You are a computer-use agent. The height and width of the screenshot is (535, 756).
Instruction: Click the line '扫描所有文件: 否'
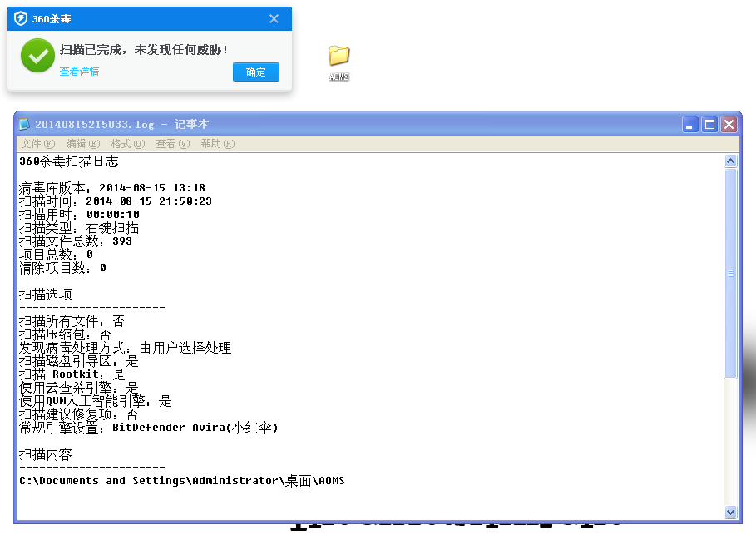tap(72, 321)
